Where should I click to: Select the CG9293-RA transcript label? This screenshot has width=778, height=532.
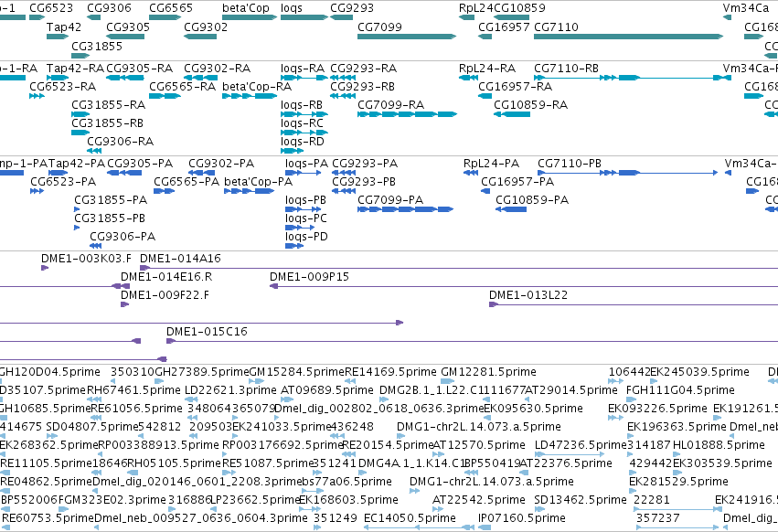pyautogui.click(x=364, y=68)
